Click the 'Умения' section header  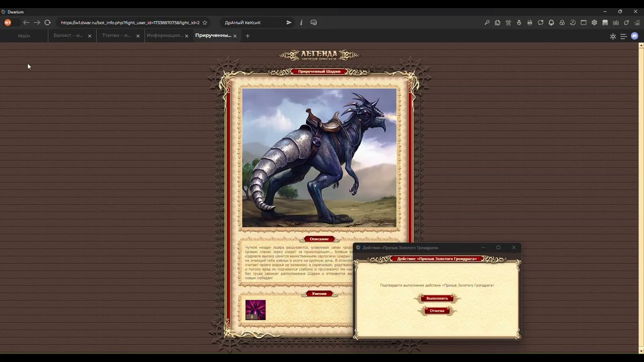319,294
